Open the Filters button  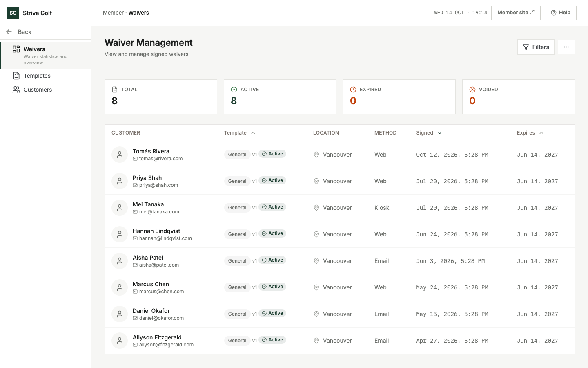(536, 47)
